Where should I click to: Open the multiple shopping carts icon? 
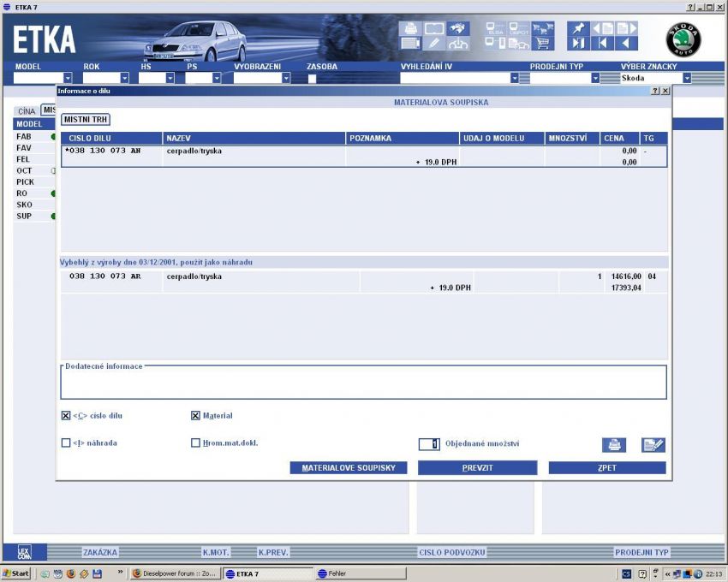[x=542, y=29]
